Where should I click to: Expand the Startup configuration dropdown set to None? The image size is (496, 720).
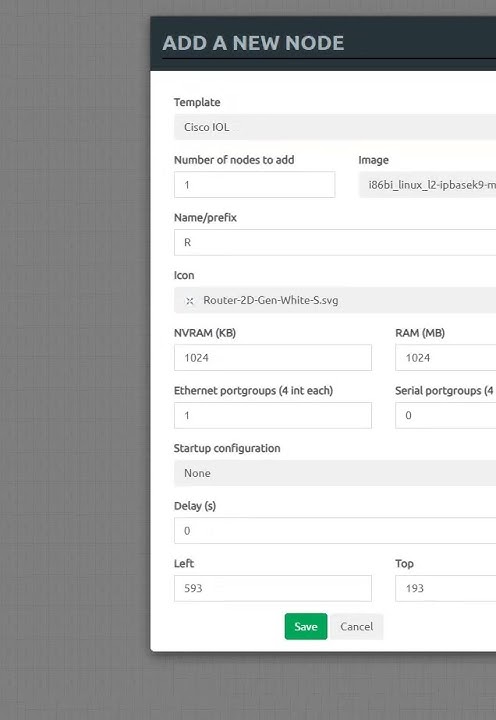coord(335,473)
